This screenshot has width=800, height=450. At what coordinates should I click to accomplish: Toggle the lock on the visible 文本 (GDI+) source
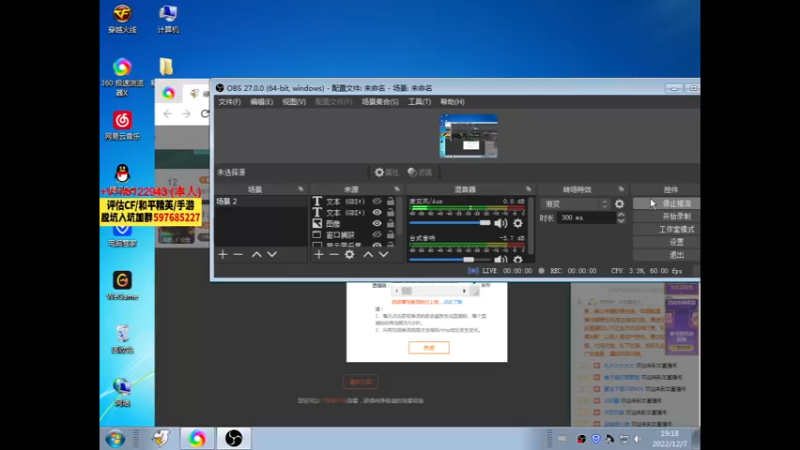(x=390, y=212)
